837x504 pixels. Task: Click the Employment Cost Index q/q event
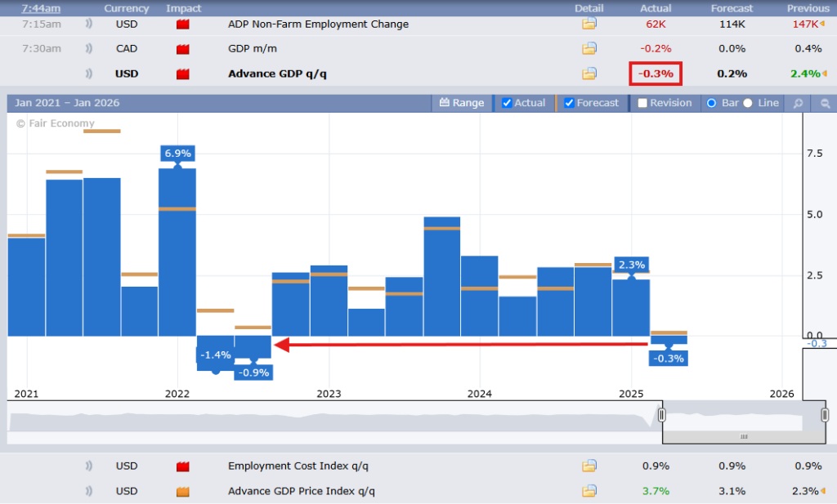point(298,466)
